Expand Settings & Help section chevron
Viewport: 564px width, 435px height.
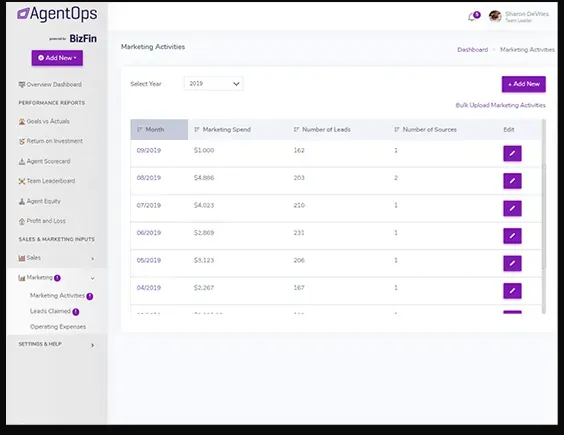(x=92, y=345)
